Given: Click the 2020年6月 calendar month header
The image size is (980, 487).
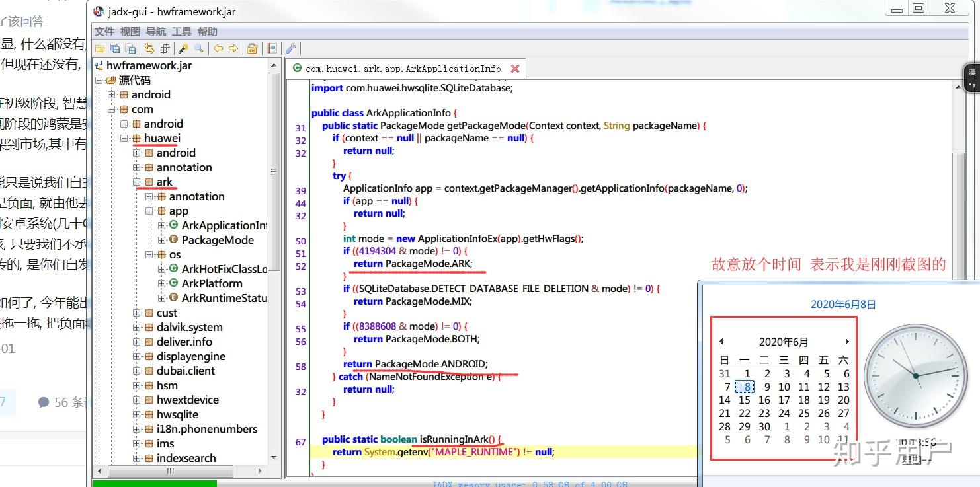Looking at the screenshot, I should point(784,342).
